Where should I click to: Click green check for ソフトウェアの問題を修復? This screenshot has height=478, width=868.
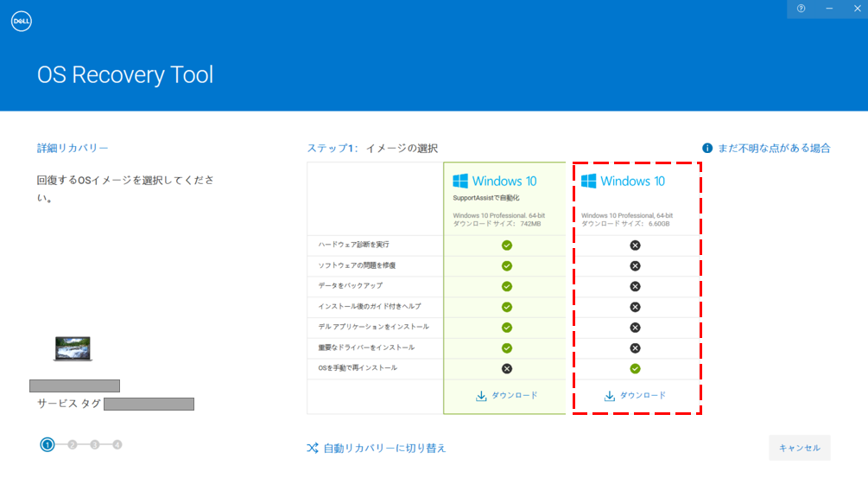506,266
